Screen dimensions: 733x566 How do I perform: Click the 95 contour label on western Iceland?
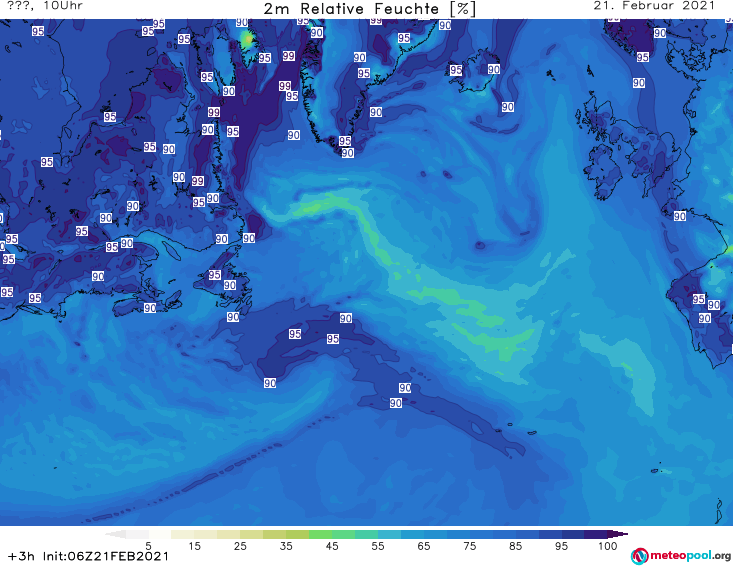456,70
